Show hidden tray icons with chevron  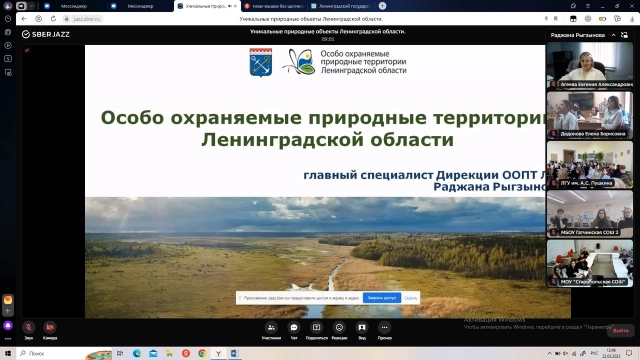549,353
